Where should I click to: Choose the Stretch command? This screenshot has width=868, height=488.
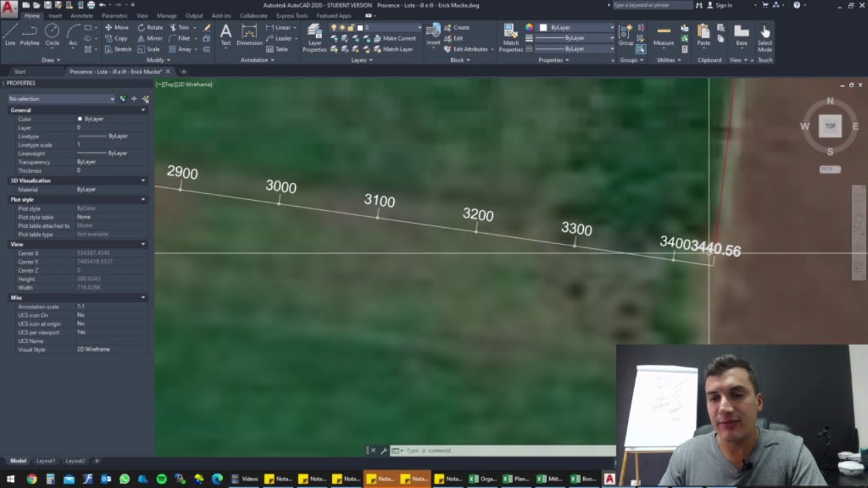point(118,49)
